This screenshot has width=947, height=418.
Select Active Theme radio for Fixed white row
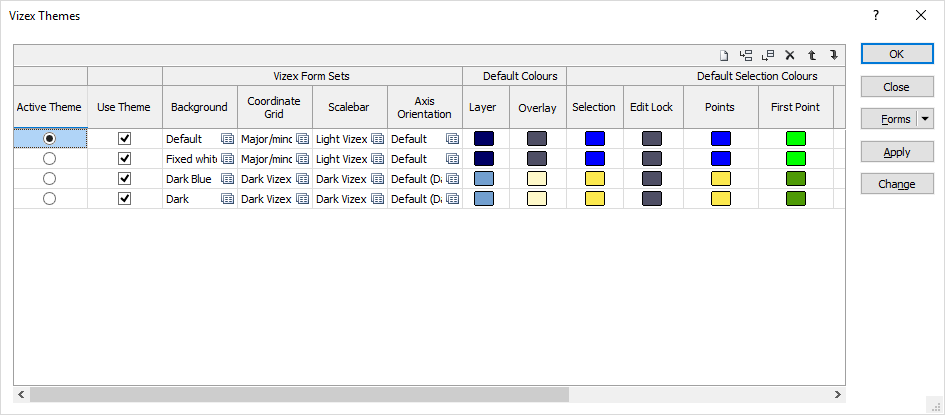coord(50,159)
